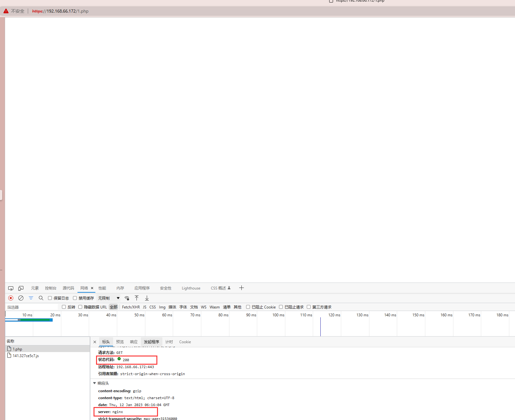Close the 网络 tab with its x icon
Image resolution: width=515 pixels, height=420 pixels.
pyautogui.click(x=92, y=288)
